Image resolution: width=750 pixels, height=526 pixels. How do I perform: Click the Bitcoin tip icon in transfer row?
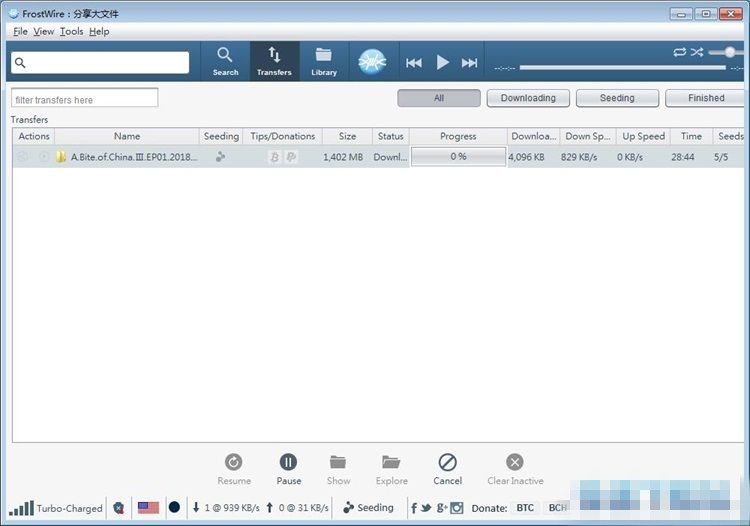(274, 157)
